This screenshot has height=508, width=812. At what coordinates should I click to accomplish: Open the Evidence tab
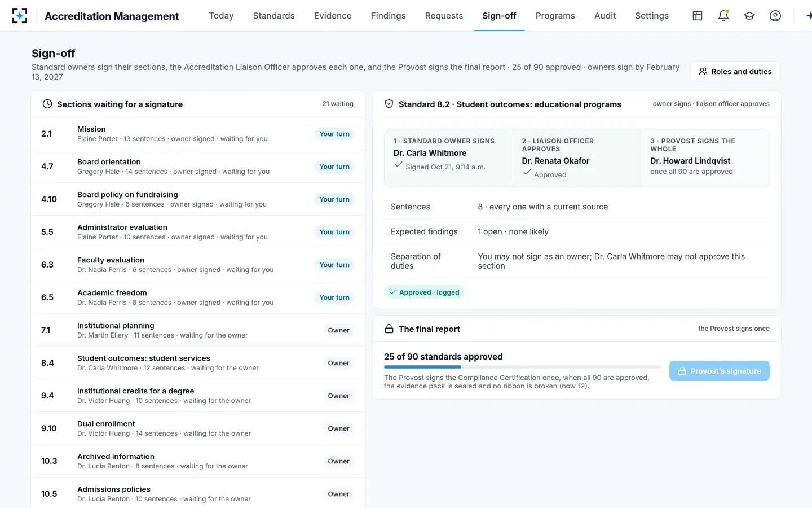pyautogui.click(x=333, y=16)
